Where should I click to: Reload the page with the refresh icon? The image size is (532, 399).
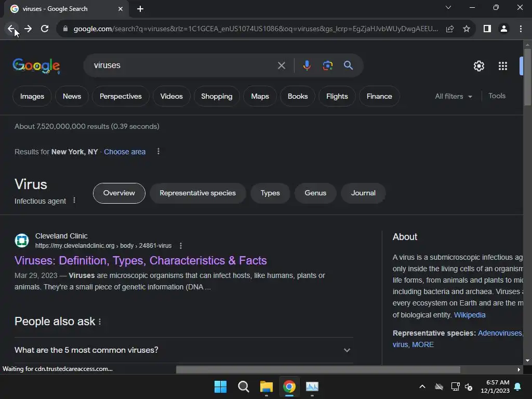pos(45,29)
